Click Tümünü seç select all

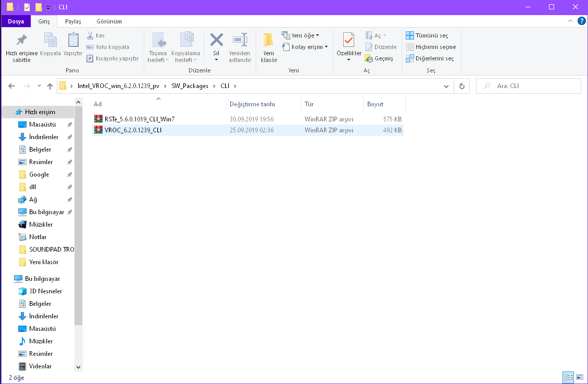tap(427, 35)
